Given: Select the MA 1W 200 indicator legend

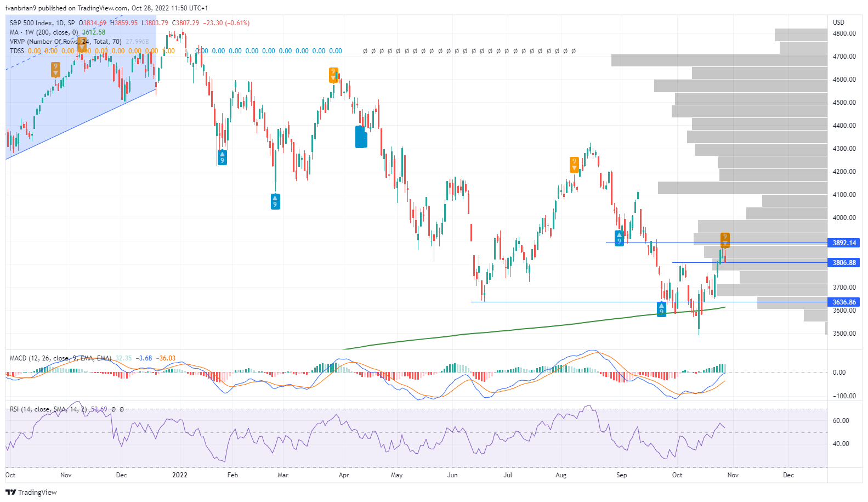Looking at the screenshot, I should [44, 32].
